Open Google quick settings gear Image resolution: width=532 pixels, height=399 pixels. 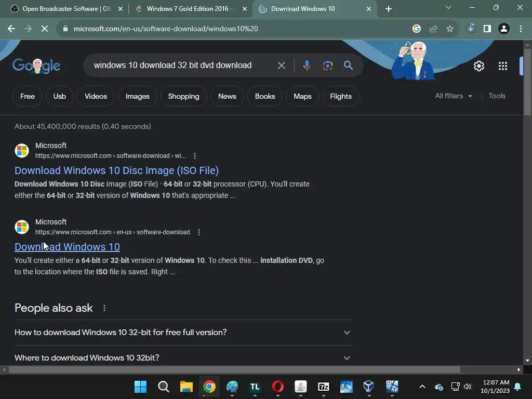coord(478,66)
